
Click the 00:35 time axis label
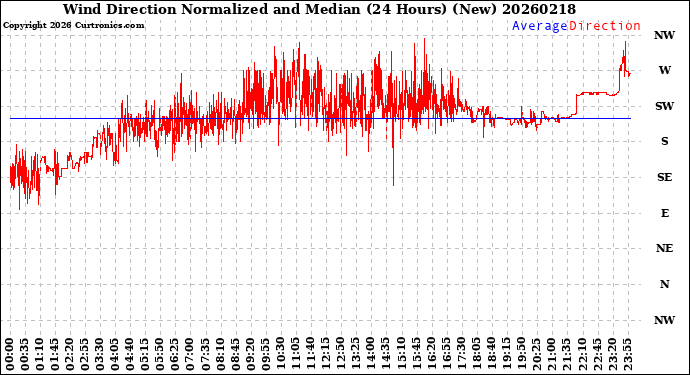25,355
